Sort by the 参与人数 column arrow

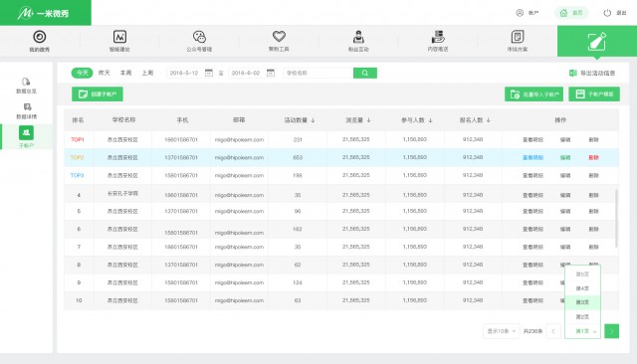coord(430,120)
